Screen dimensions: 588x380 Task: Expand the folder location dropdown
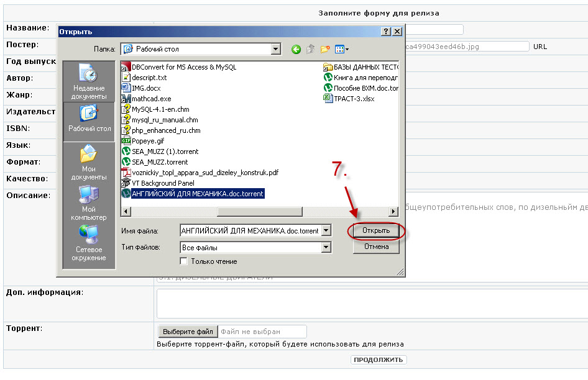pos(276,49)
